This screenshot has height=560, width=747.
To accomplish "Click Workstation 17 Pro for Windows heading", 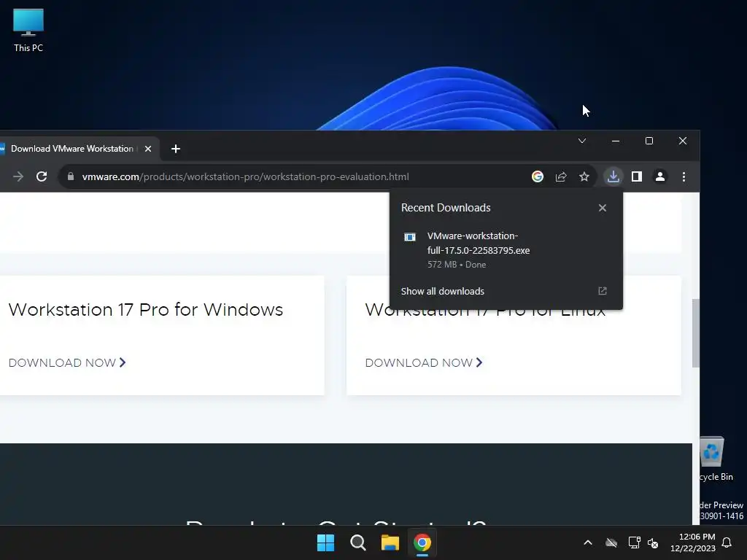I will [x=146, y=309].
